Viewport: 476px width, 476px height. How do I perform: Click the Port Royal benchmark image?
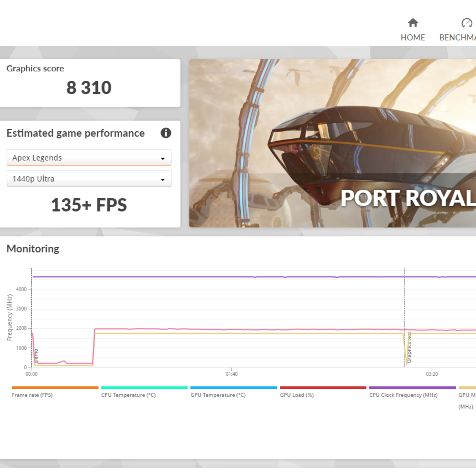point(333,143)
